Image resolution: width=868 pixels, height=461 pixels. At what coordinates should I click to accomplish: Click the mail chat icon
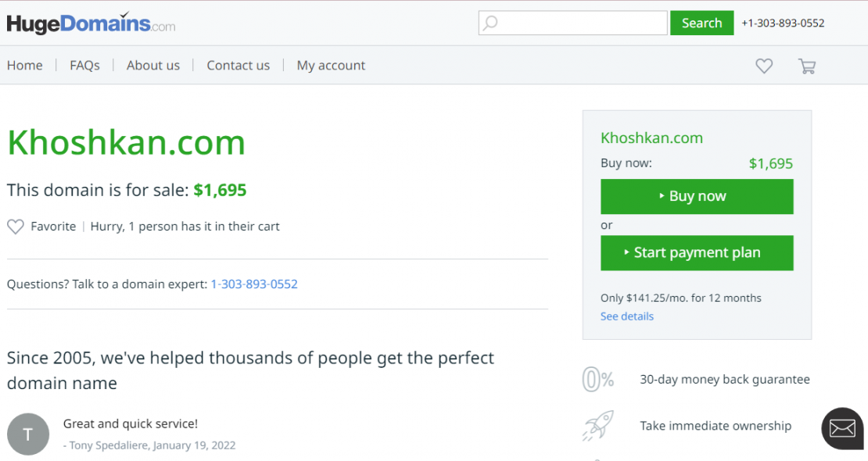pyautogui.click(x=842, y=428)
